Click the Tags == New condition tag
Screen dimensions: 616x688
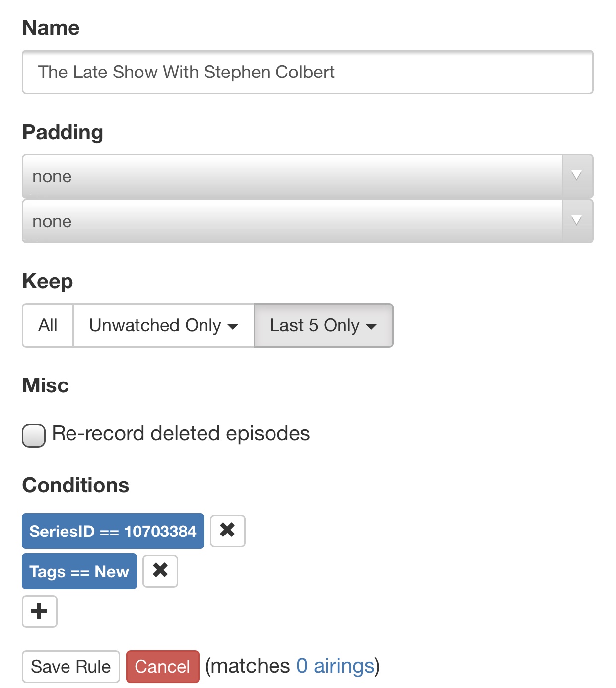tap(79, 571)
